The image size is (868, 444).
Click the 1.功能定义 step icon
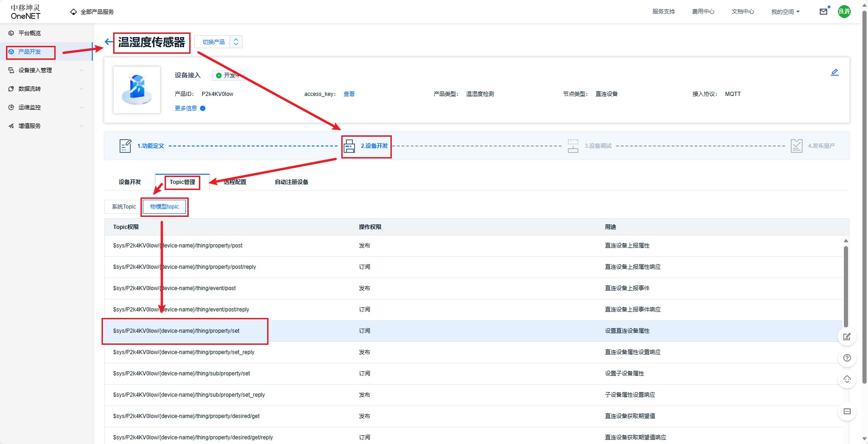click(125, 146)
